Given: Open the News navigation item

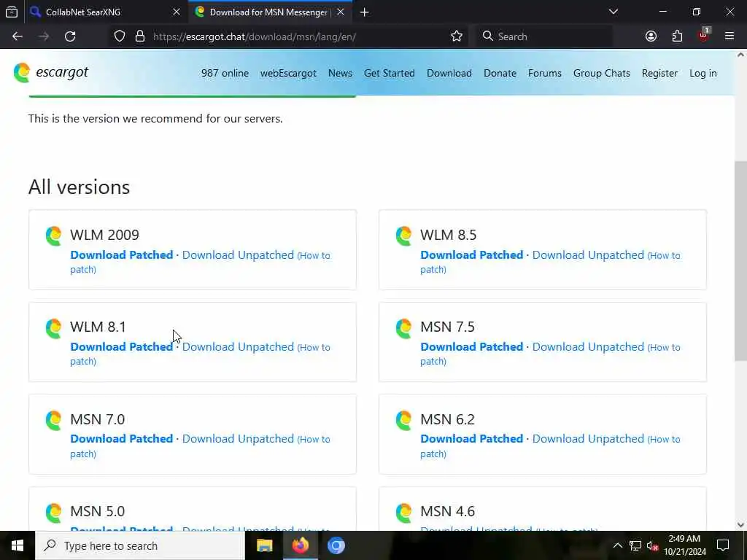Looking at the screenshot, I should coord(340,74).
